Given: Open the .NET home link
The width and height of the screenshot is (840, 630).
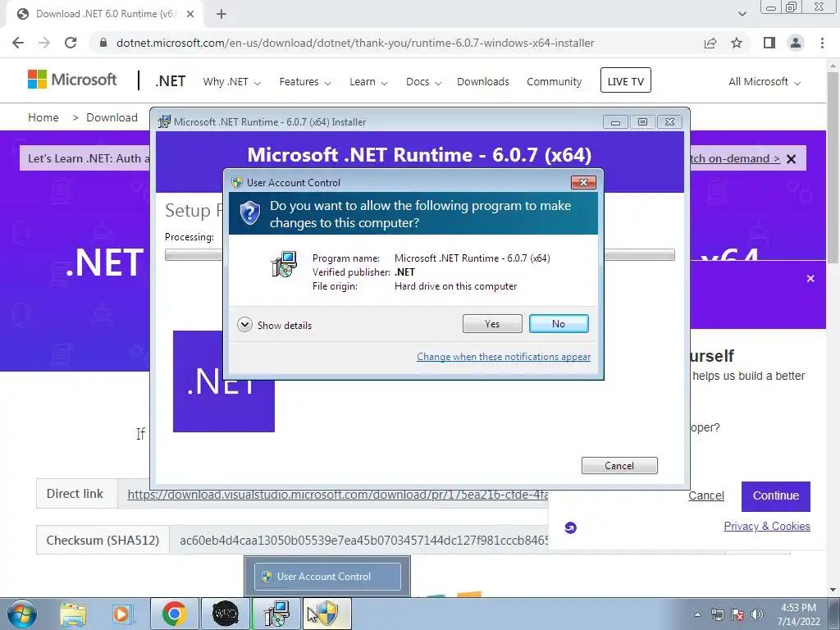Looking at the screenshot, I should [171, 81].
